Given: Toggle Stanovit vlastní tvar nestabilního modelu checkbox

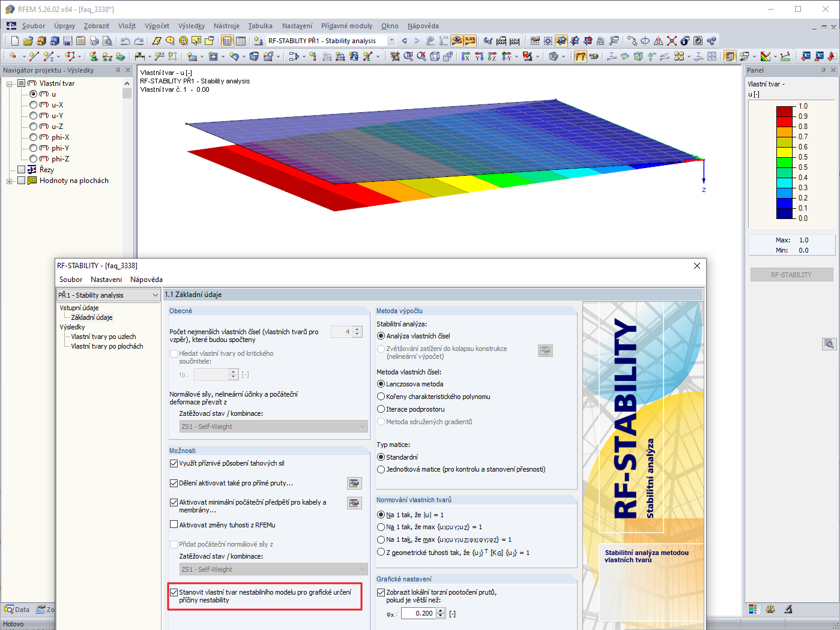Looking at the screenshot, I should tap(174, 592).
